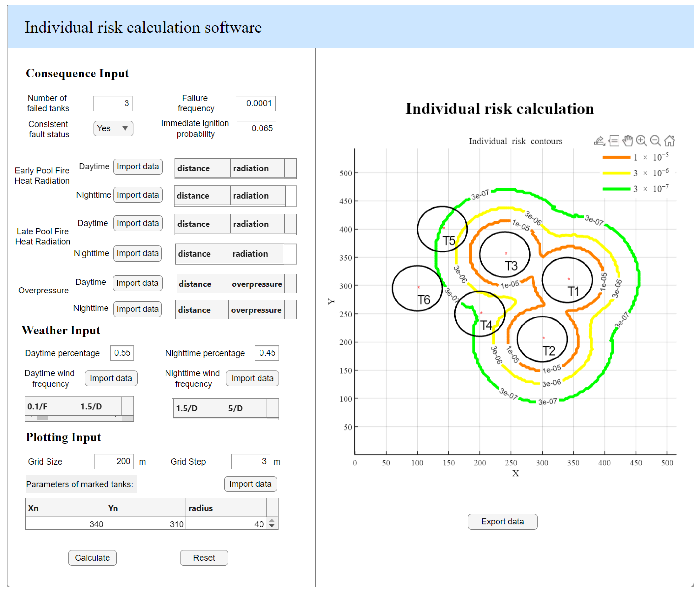Click the orange 1×10⁻⁵ legend line
Image resolution: width=700 pixels, height=593 pixels.
tap(616, 157)
